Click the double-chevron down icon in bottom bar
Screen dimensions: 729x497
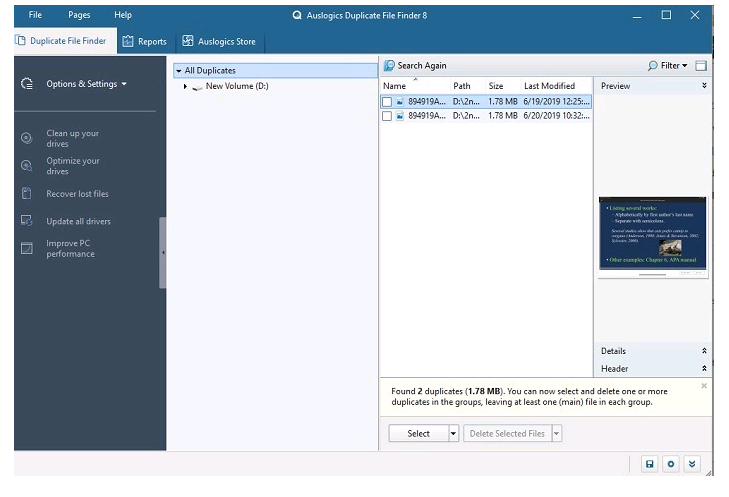692,464
